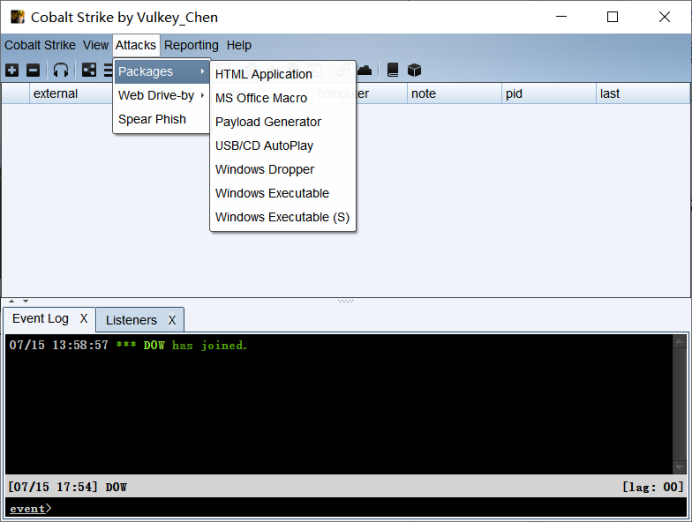Close the Listeners tab
The height and width of the screenshot is (523, 692).
[x=172, y=320]
